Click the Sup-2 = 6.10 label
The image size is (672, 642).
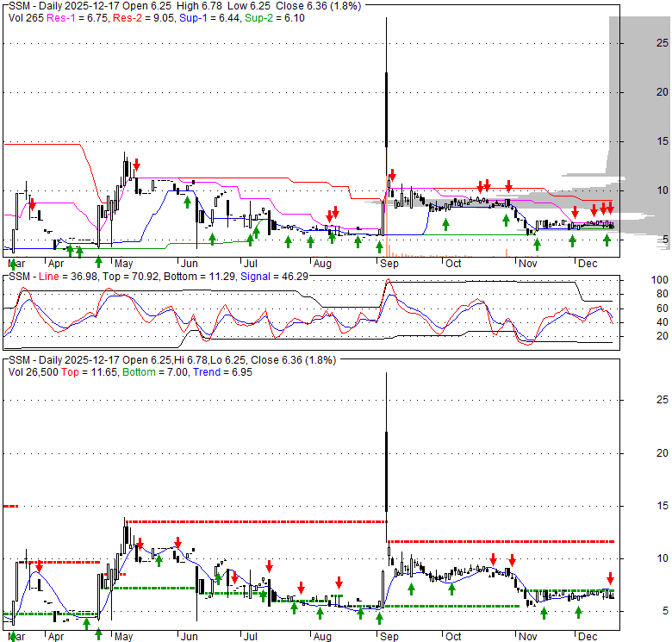tap(269, 17)
